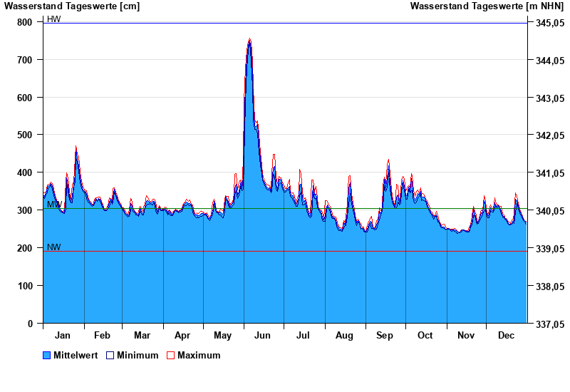Click the red-outlined Maximum legend swatch

pos(170,355)
